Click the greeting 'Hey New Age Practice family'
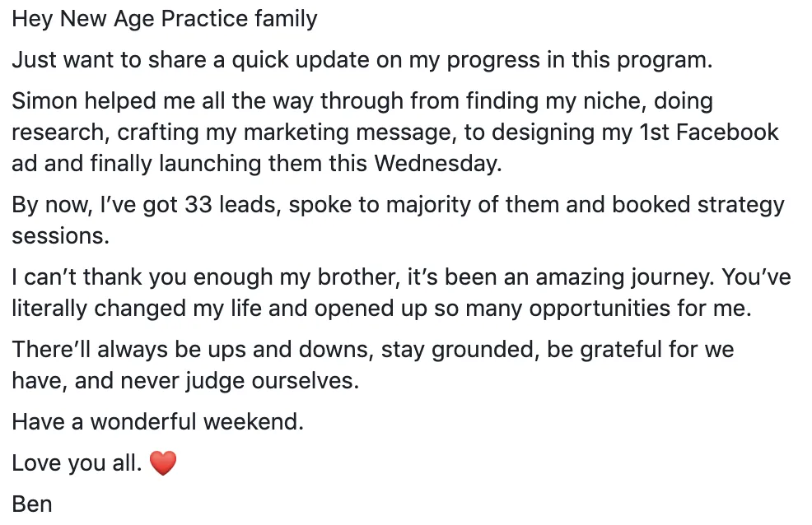Image resolution: width=812 pixels, height=525 pixels. pos(165,19)
